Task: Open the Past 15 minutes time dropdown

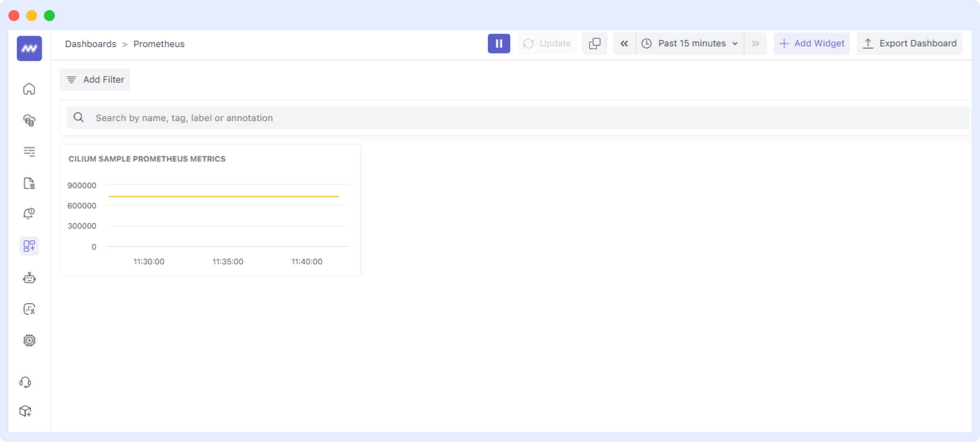Action: point(690,43)
